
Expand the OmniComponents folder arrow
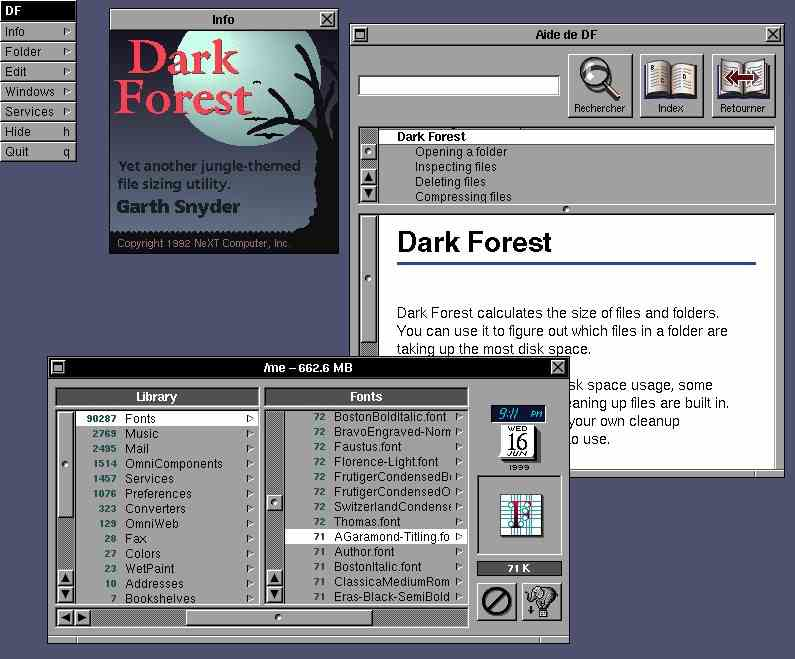pyautogui.click(x=250, y=463)
